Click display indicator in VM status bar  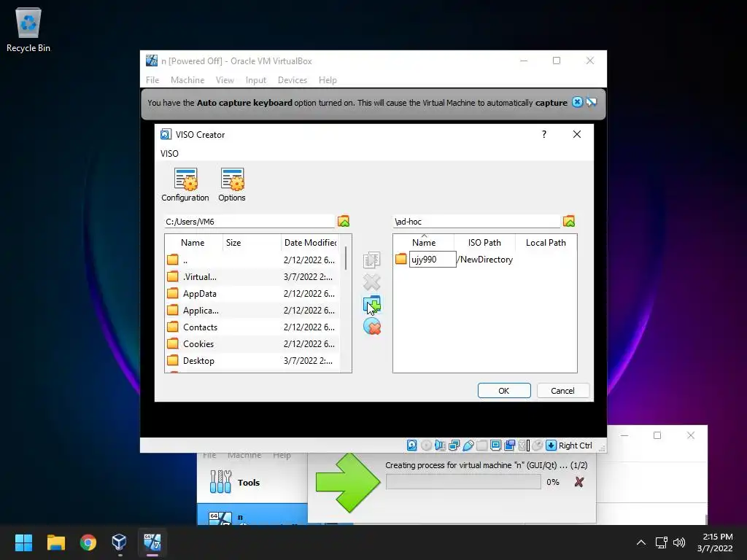click(x=495, y=446)
